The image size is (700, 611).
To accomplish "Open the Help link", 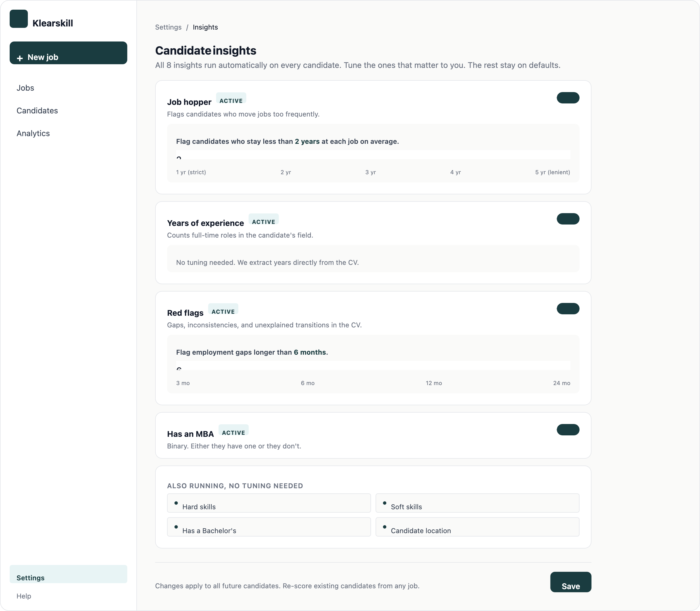I will pos(24,596).
